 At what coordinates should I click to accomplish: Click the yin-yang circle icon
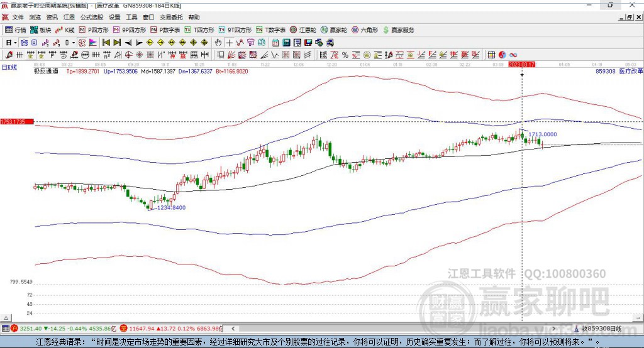pos(502,55)
